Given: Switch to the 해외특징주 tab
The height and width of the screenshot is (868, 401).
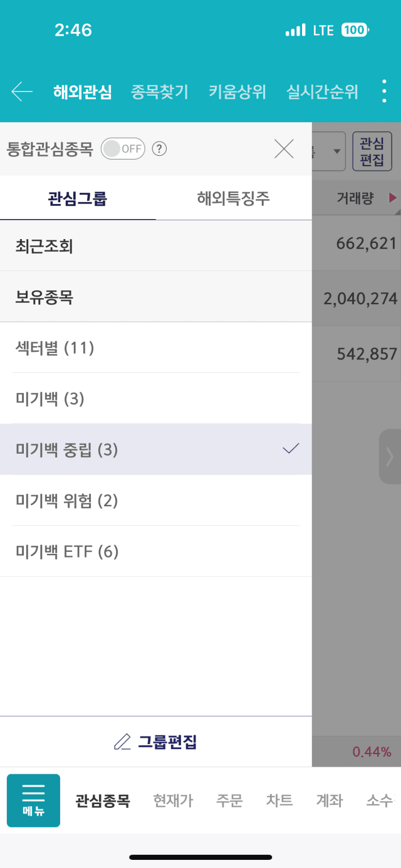Looking at the screenshot, I should (233, 199).
